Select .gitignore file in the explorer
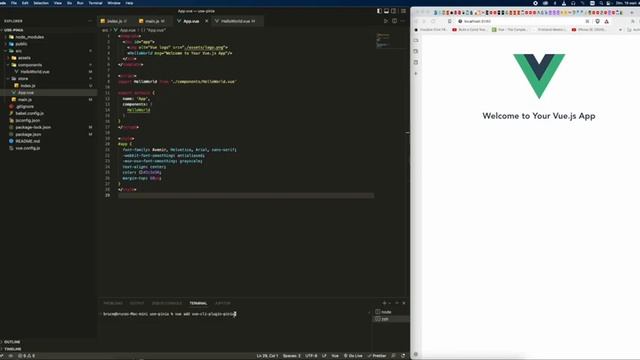 24,107
